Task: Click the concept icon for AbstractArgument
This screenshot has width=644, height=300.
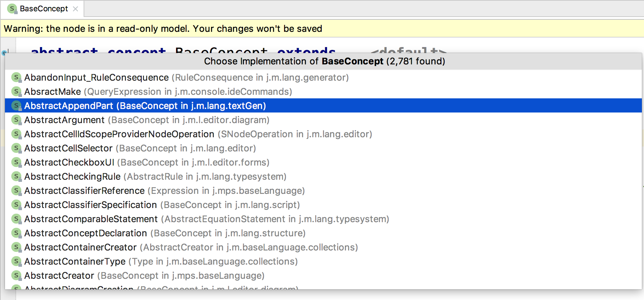Action: [x=16, y=120]
